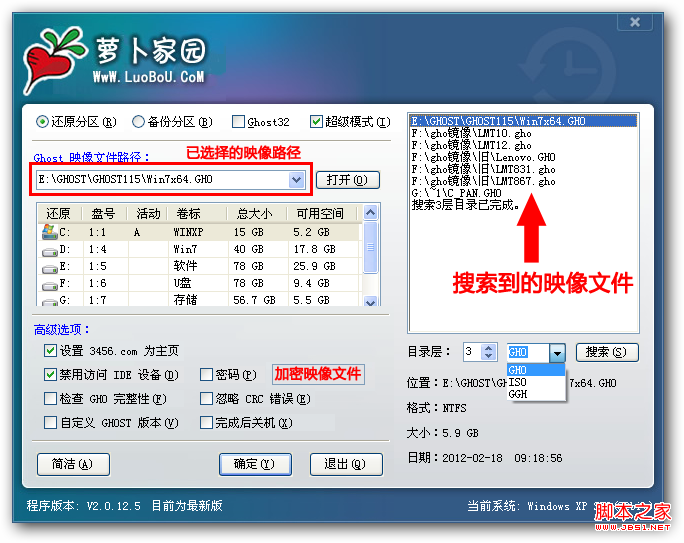Open the GHO file type dropdown arrow
Screen dimensions: 684x543
point(557,353)
